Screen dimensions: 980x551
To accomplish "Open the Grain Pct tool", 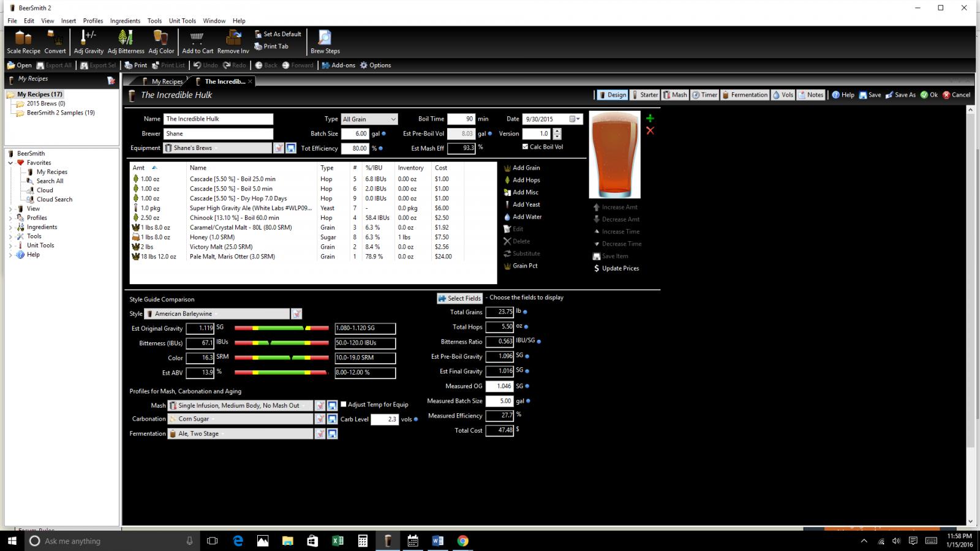I will pyautogui.click(x=520, y=266).
